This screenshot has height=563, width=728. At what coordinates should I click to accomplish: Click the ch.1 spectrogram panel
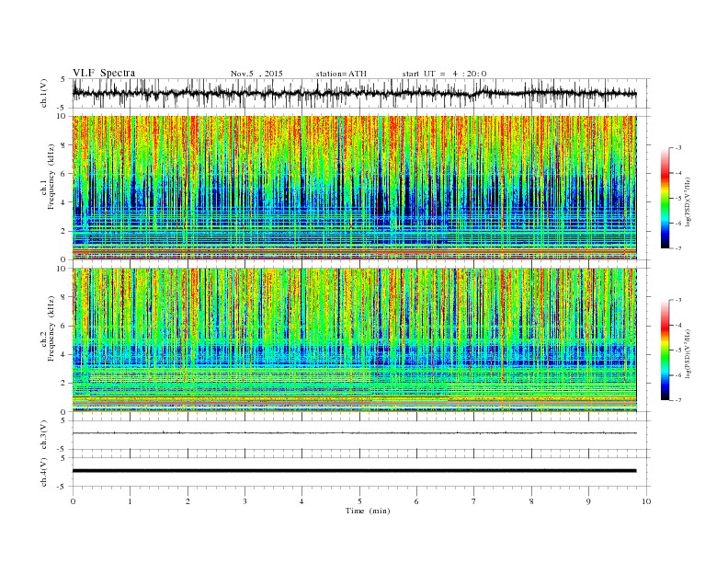point(354,188)
